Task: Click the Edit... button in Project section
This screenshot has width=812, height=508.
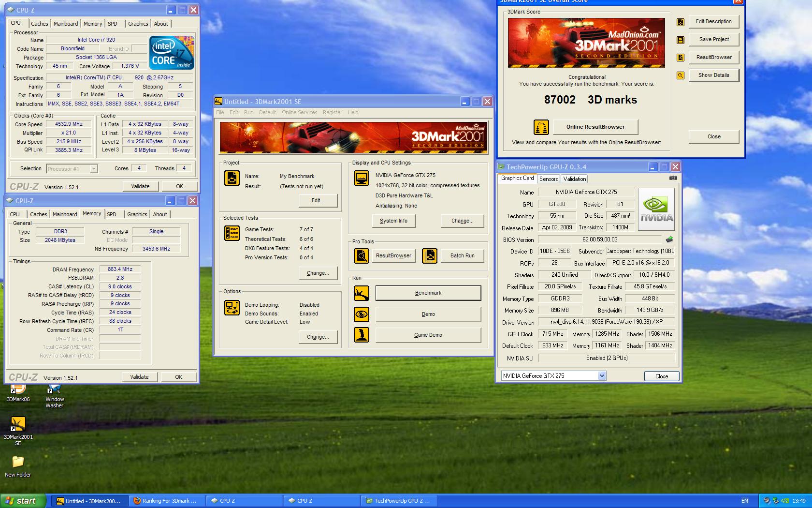Action: 318,201
